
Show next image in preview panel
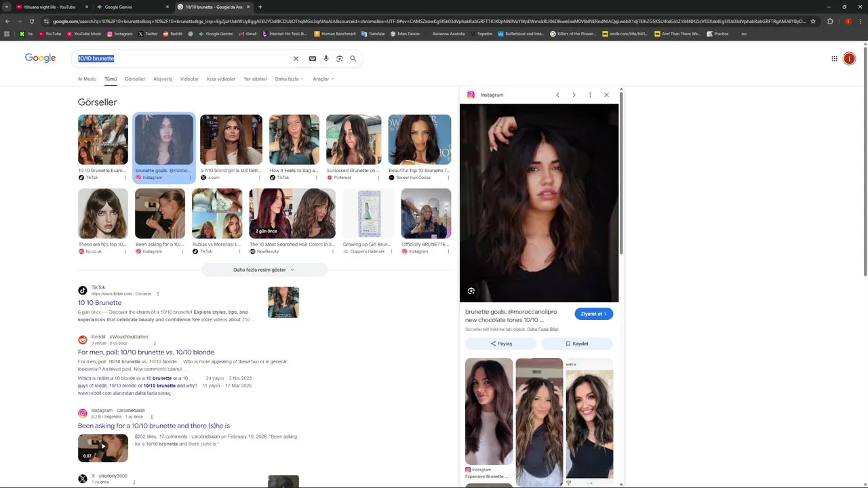tap(574, 95)
